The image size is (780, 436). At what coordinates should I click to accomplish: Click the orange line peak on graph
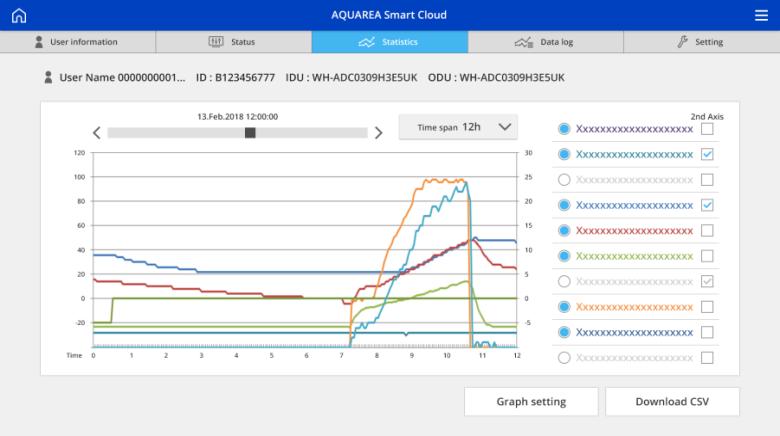pyautogui.click(x=443, y=181)
